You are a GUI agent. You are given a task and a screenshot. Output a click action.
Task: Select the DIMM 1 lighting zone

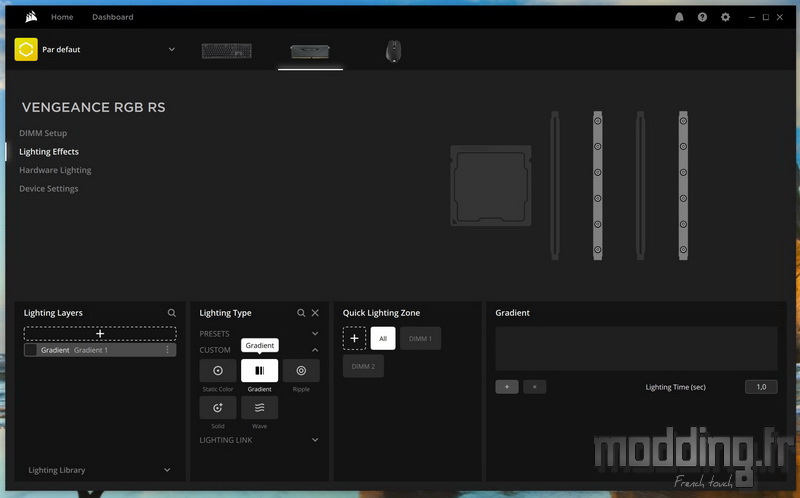pos(420,338)
